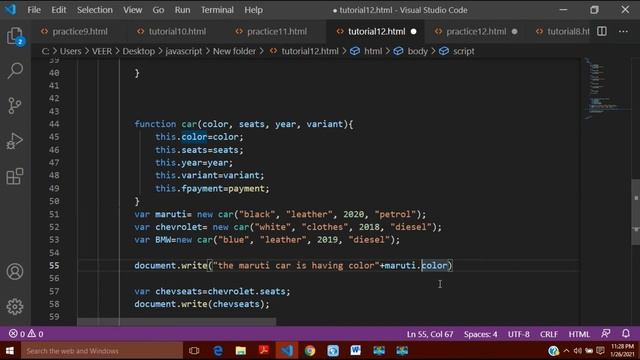
Task: Open notifications bell in status bar
Action: (626, 334)
